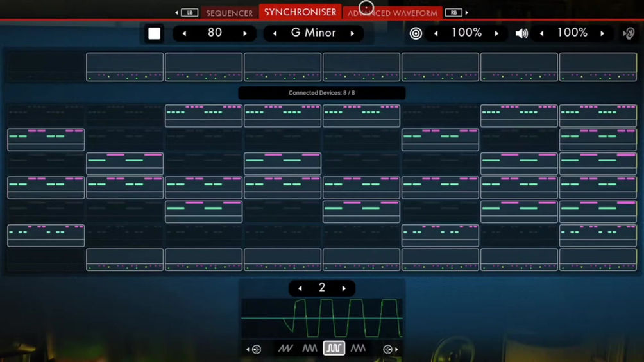Toggle sixth column's second melody row cell
This screenshot has height=362, width=644.
point(440,140)
